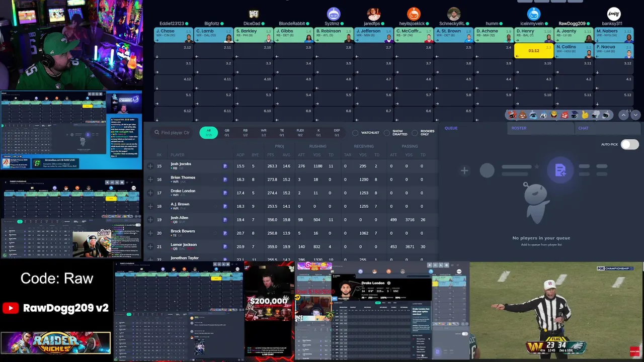Filter players by FLEX position
This screenshot has height=362, width=644.
tap(300, 133)
